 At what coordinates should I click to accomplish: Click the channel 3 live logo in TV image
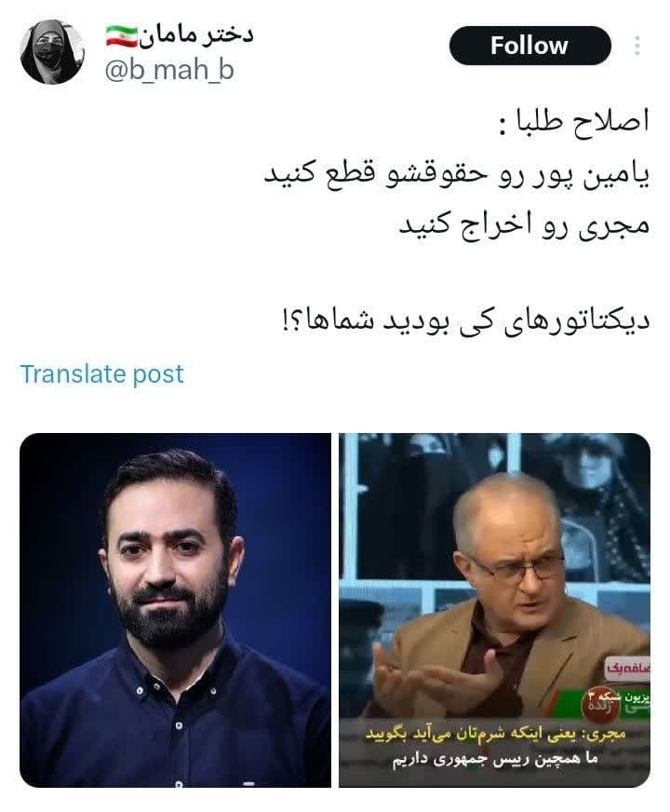[601, 705]
